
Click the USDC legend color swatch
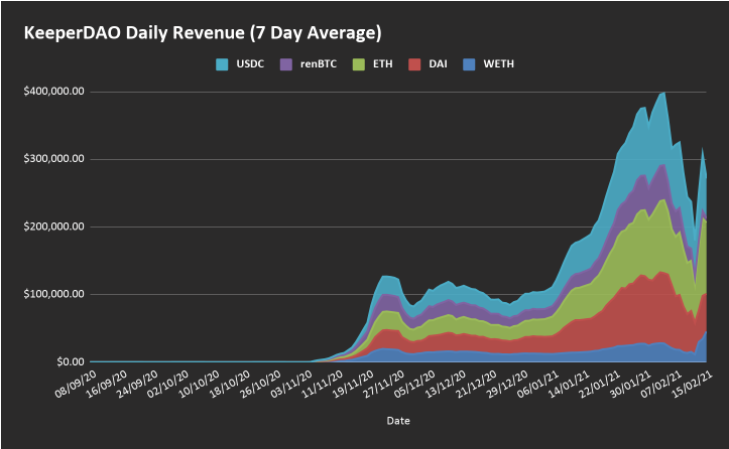222,64
